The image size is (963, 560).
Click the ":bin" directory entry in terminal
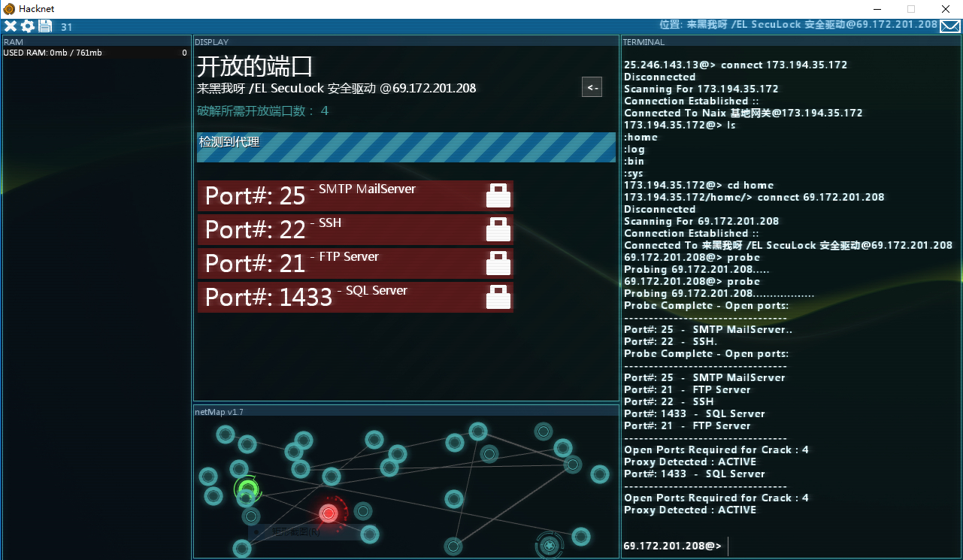click(634, 161)
